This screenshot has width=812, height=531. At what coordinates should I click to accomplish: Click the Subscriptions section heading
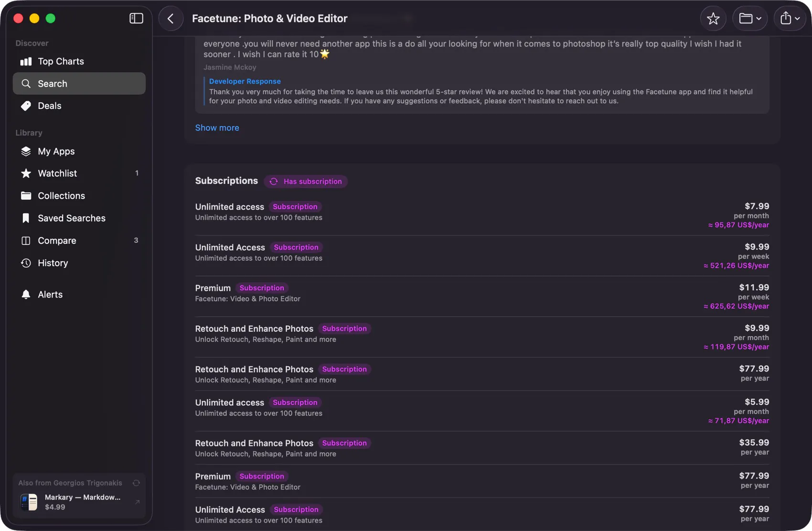pos(226,181)
